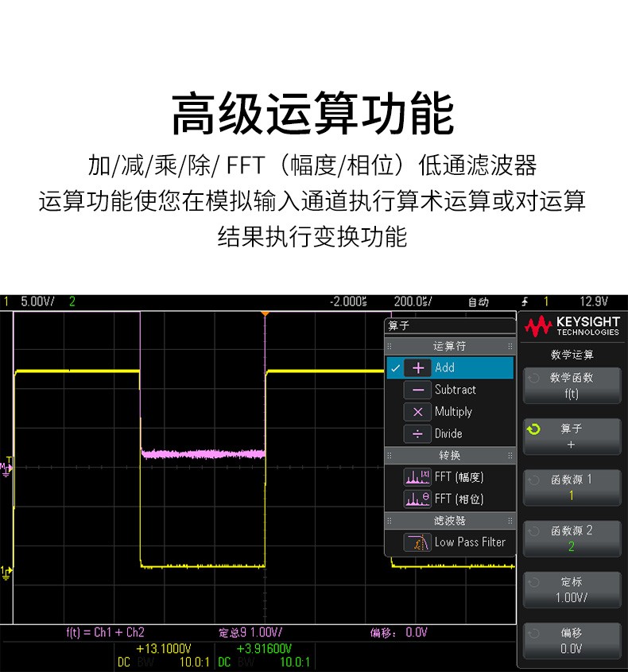Click the rising edge trigger icon
The image size is (628, 672).
[x=525, y=302]
